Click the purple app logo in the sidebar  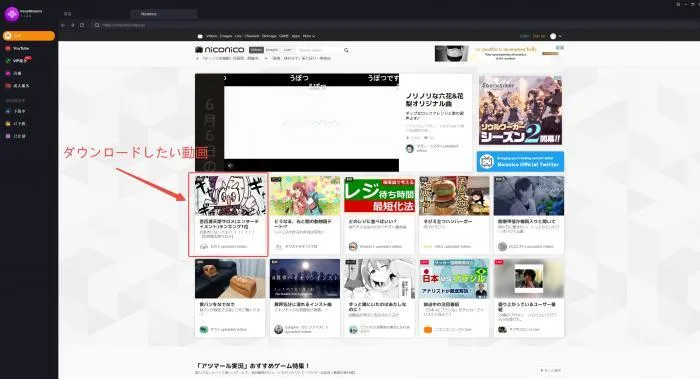[11, 14]
